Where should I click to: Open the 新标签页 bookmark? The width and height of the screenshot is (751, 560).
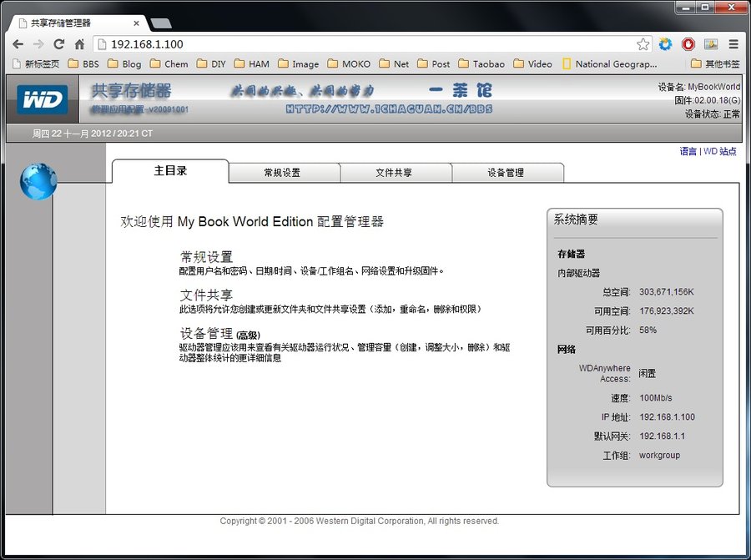36,63
